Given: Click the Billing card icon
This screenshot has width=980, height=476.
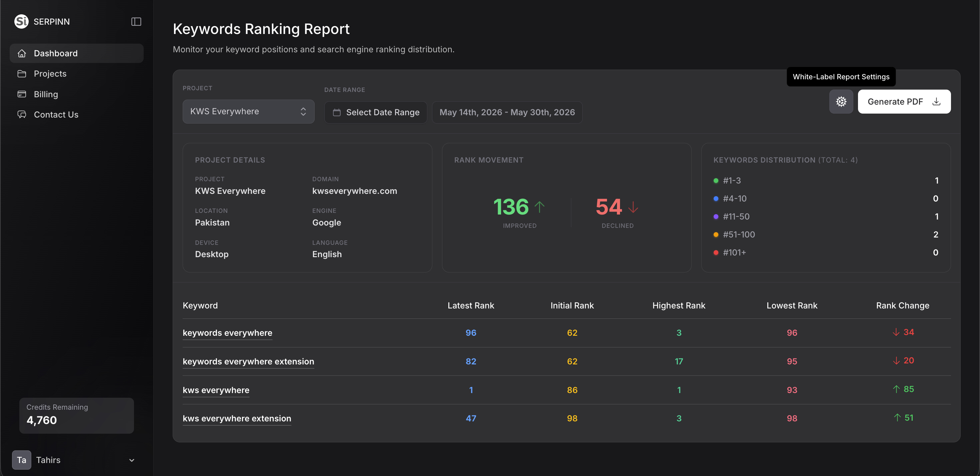Looking at the screenshot, I should [x=22, y=94].
